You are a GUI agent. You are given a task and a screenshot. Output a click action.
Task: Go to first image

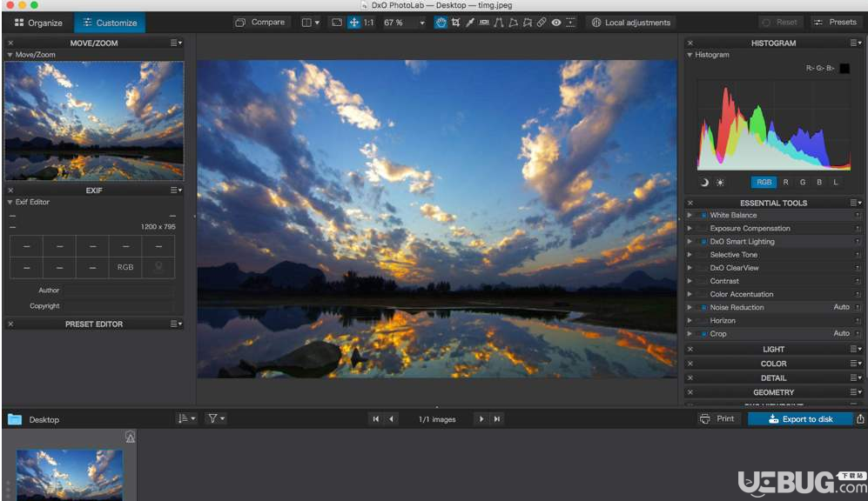376,419
